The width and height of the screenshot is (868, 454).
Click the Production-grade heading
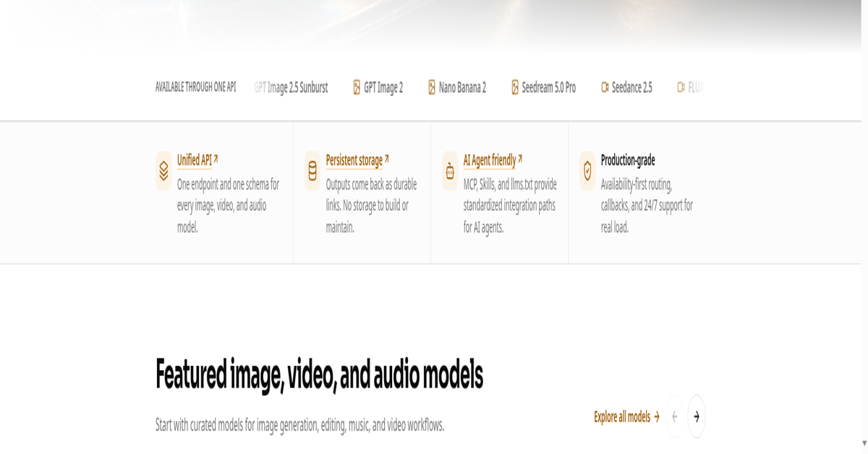point(628,160)
